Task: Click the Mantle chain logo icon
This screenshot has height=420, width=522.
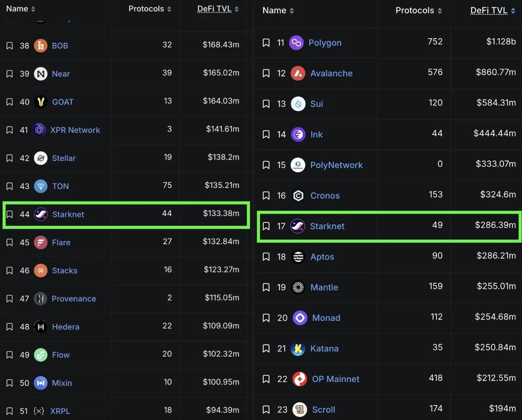Action: (x=298, y=287)
